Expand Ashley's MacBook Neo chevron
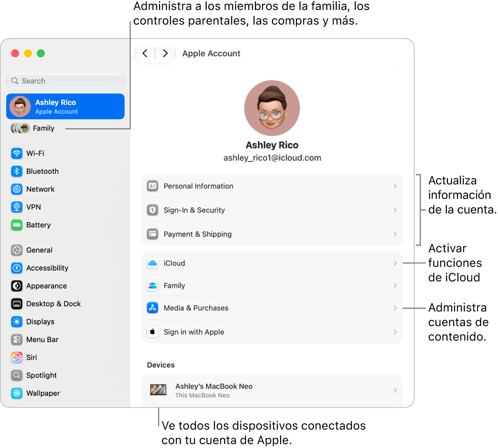Image resolution: width=498 pixels, height=448 pixels. pyautogui.click(x=395, y=390)
